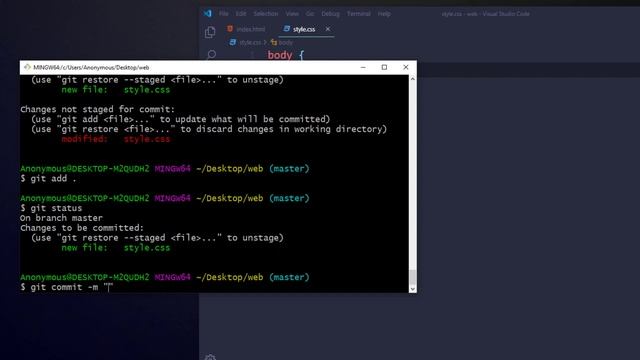The width and height of the screenshot is (640, 360).
Task: Click the terminal scrollbar down arrow
Action: pos(413,289)
